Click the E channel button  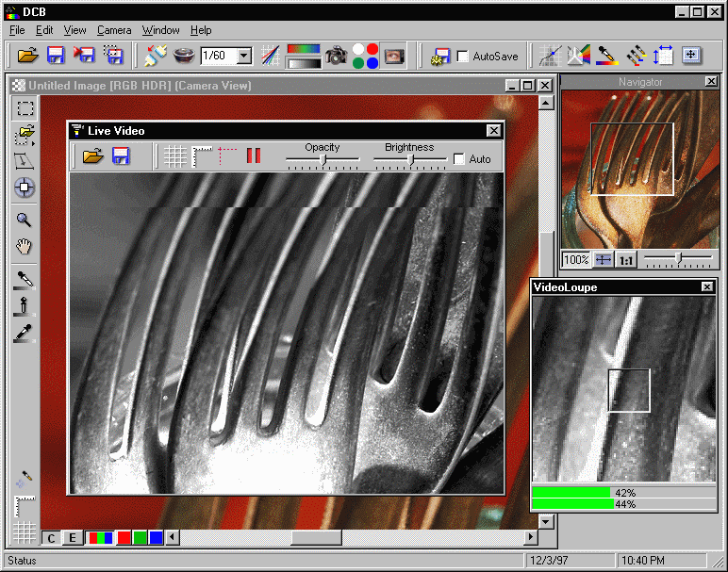[73, 538]
